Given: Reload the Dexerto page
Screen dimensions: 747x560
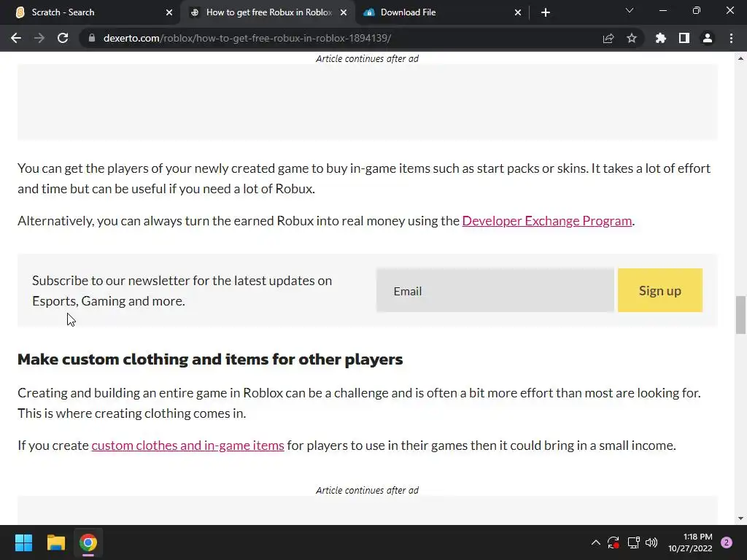Looking at the screenshot, I should coord(63,38).
